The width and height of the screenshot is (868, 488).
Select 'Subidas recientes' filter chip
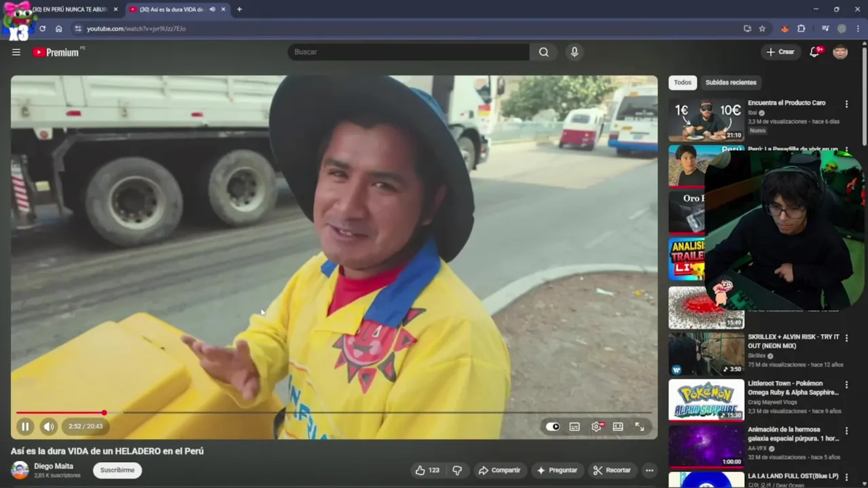[x=730, y=83]
